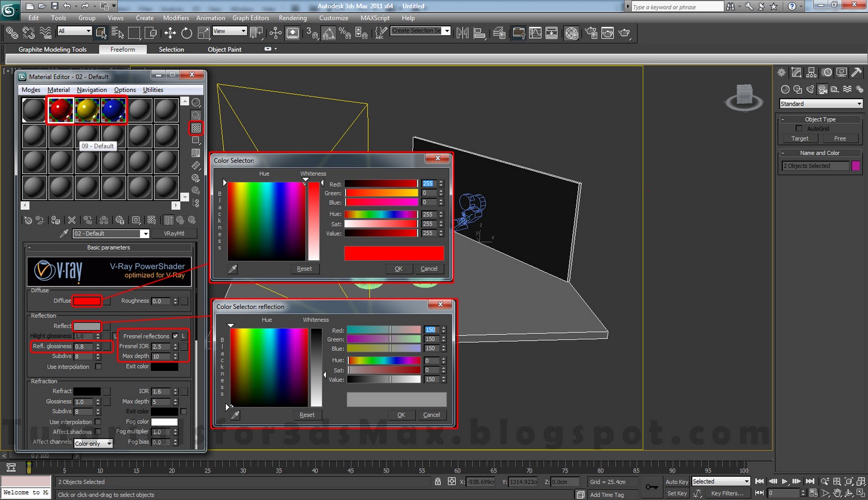Pick material with the eyedropper tool
The height and width of the screenshot is (500, 868).
[64, 234]
